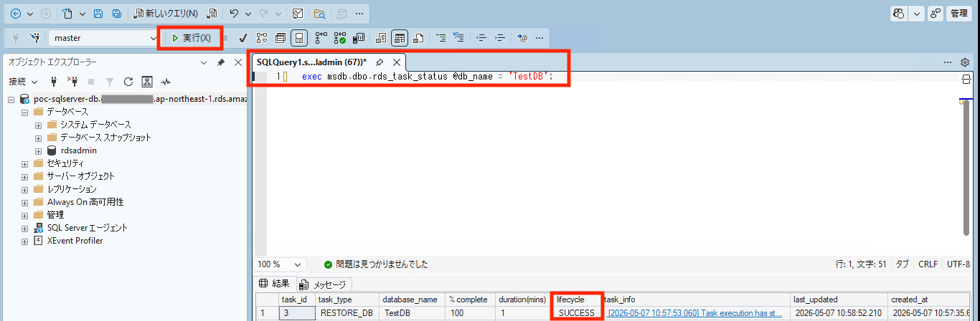Click the New Item file icon
Screen dimensions: 980x321
69,14
